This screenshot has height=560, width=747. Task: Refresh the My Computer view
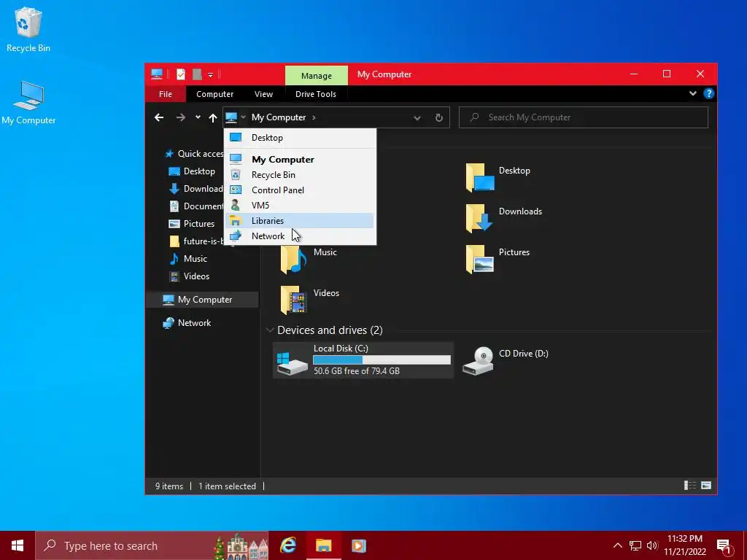coord(438,117)
